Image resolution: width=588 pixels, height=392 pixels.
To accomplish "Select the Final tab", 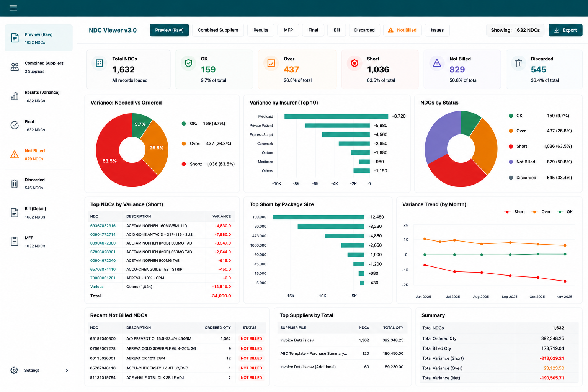I will point(313,30).
